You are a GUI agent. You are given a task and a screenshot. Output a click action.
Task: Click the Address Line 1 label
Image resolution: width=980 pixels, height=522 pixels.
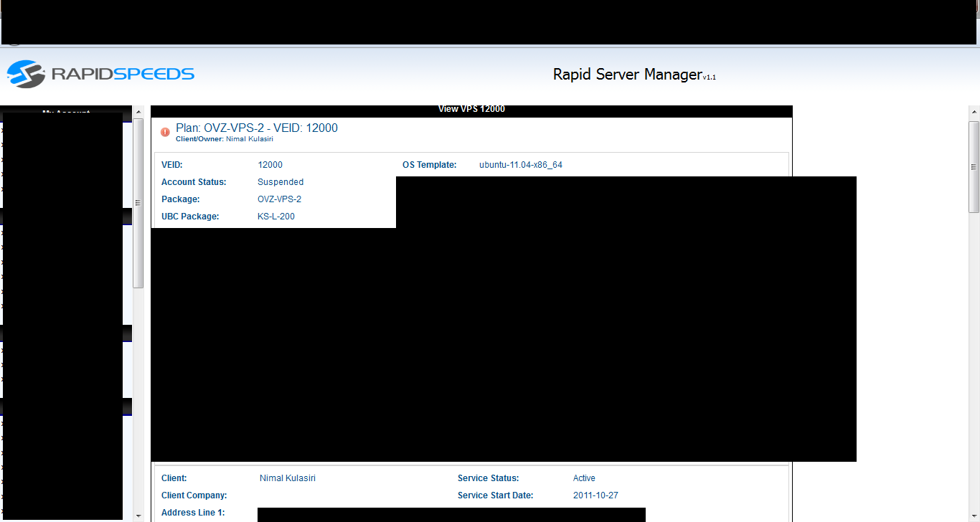click(x=193, y=513)
